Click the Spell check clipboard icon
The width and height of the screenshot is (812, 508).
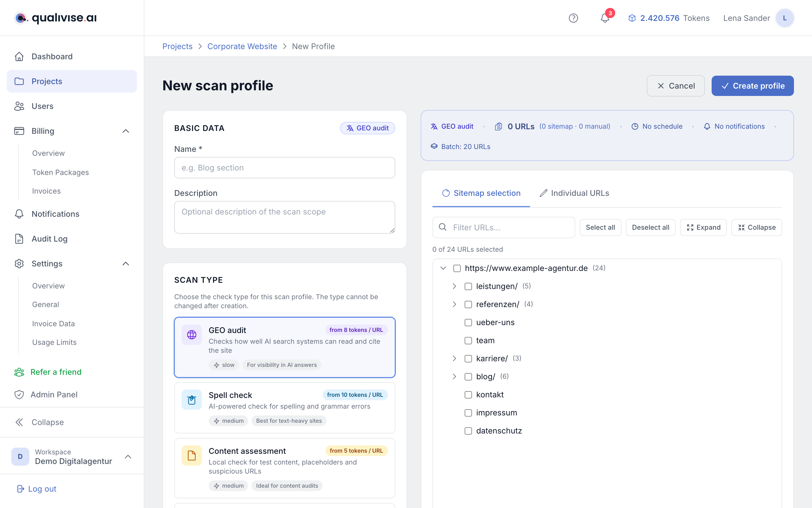(x=192, y=400)
